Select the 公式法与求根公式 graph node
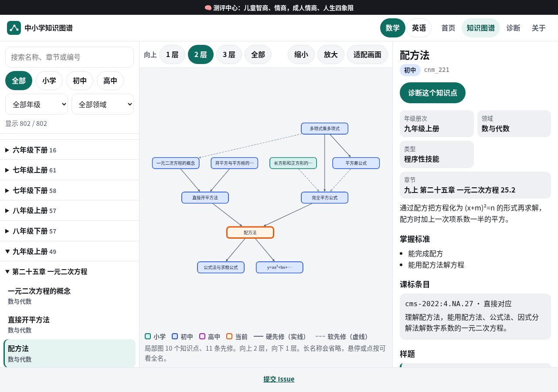This screenshot has width=558, height=392. click(x=221, y=267)
